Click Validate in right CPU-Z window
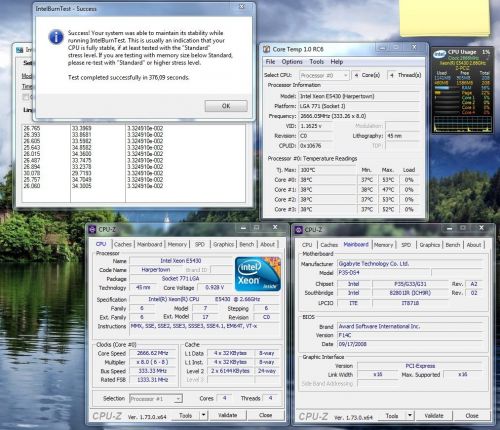 click(434, 416)
